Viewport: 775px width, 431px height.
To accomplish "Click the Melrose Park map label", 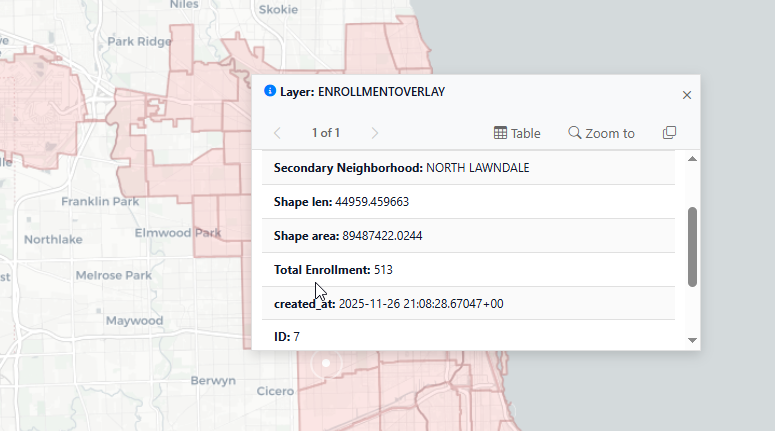I will click(x=114, y=275).
